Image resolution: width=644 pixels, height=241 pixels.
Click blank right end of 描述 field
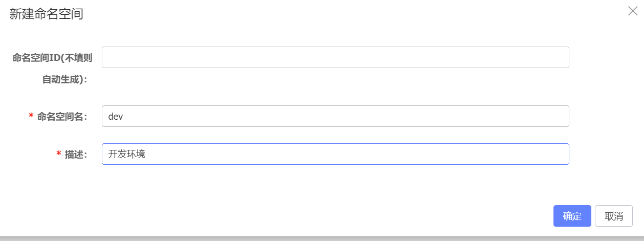(537, 154)
